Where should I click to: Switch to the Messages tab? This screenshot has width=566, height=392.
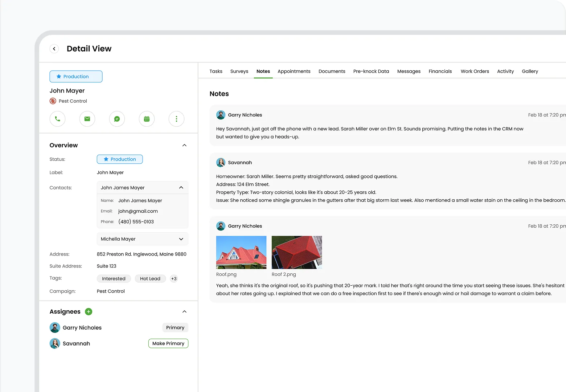click(x=409, y=71)
